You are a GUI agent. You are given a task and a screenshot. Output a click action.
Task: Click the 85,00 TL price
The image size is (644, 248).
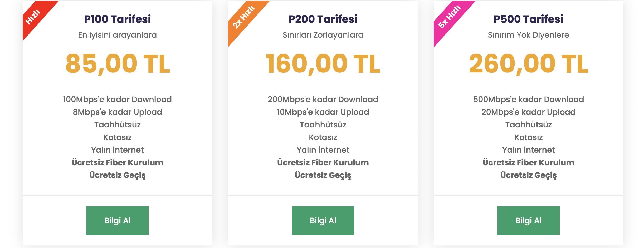click(118, 63)
